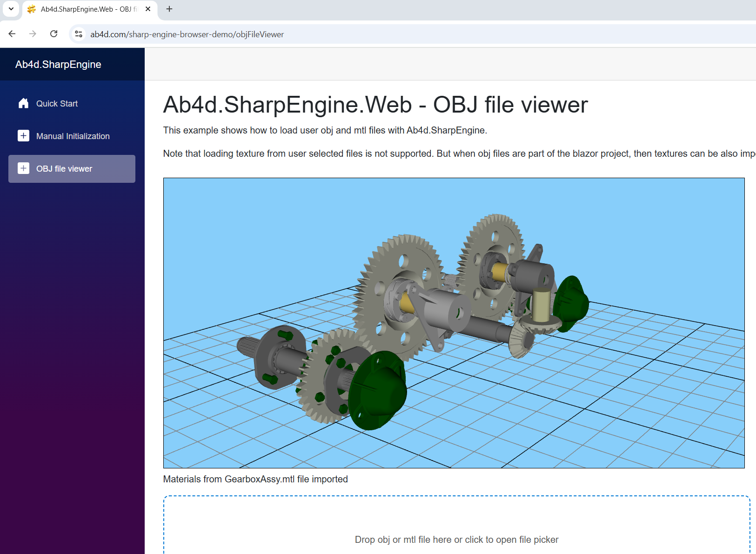Screen dimensions: 756x554
Task: Expand the tab search dropdown chevron
Action: 11,9
